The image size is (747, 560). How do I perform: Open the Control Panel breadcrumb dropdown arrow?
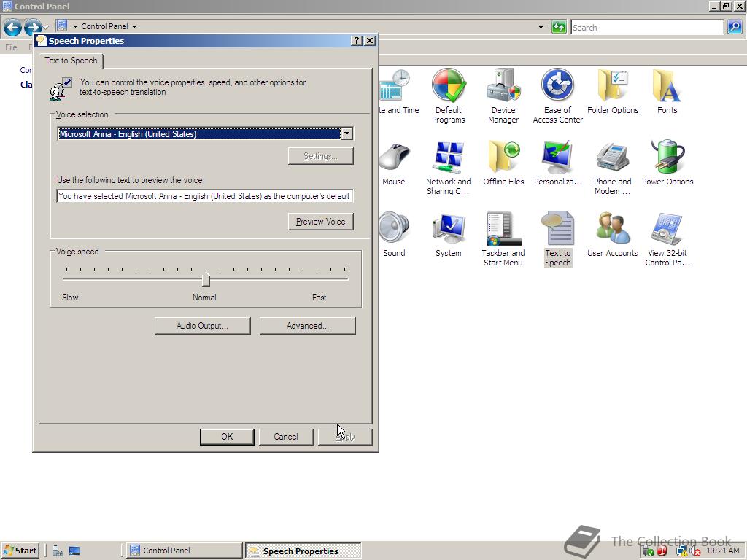tap(134, 27)
